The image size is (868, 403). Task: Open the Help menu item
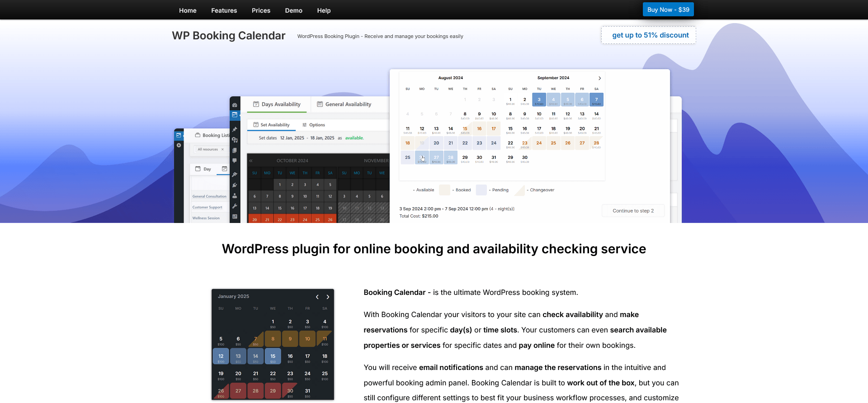324,10
